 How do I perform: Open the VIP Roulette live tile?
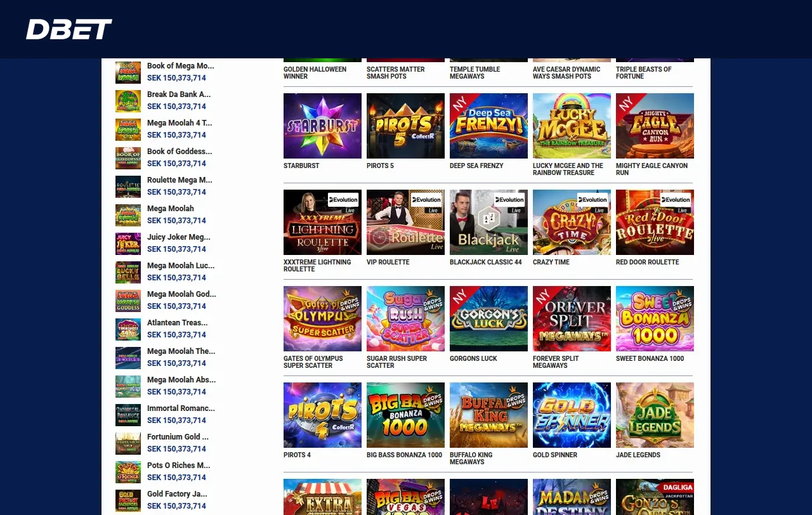[x=405, y=222]
